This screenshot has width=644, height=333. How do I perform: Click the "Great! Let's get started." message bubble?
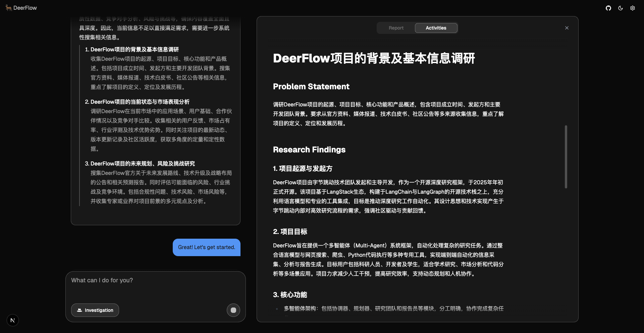pyautogui.click(x=207, y=247)
